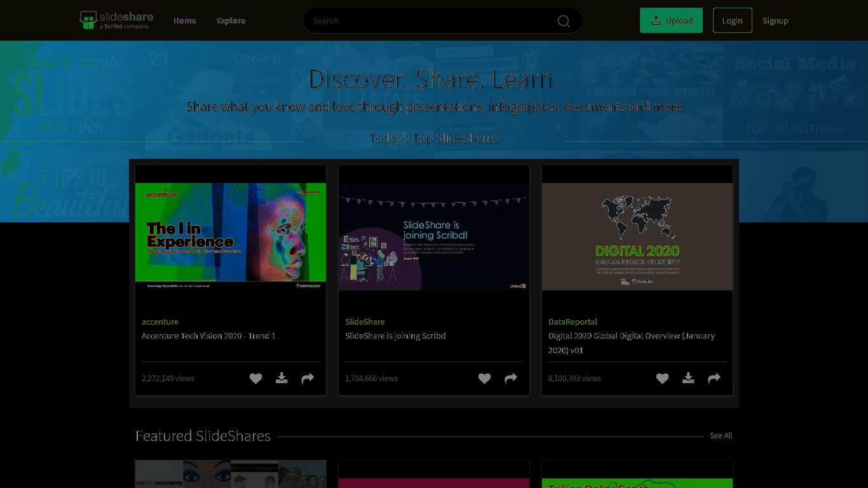868x488 pixels.
Task: Visit the SlideShare author profile link
Action: click(x=365, y=322)
